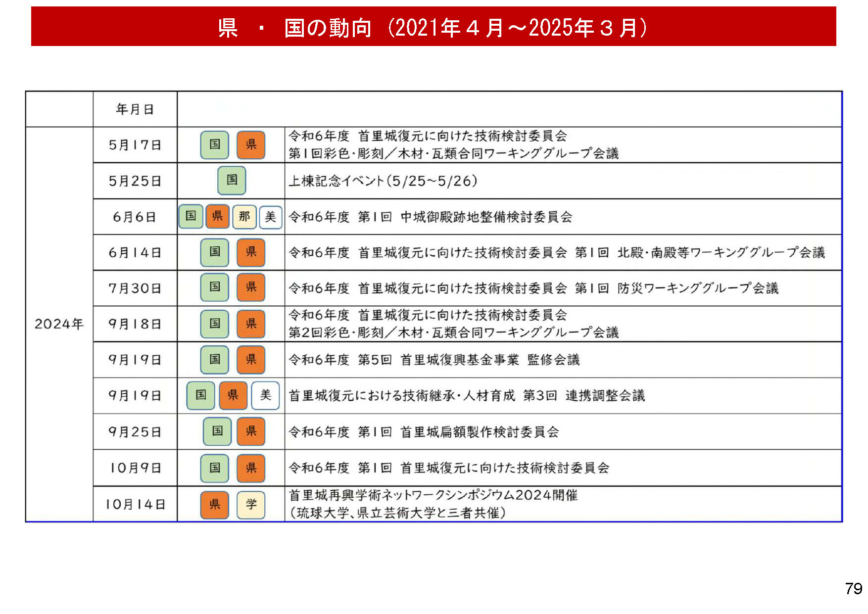Click the orange 県 badge in the 10月14日 row
Viewport: 868px width, 614px height.
pos(214,504)
